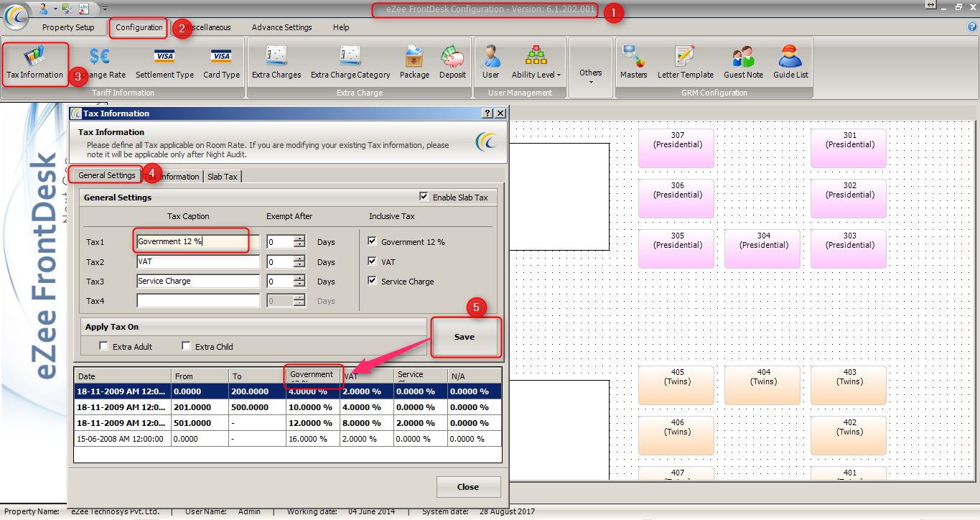Screen dimensions: 980x520
Task: Select the Configuration ribbon tab
Action: point(139,27)
